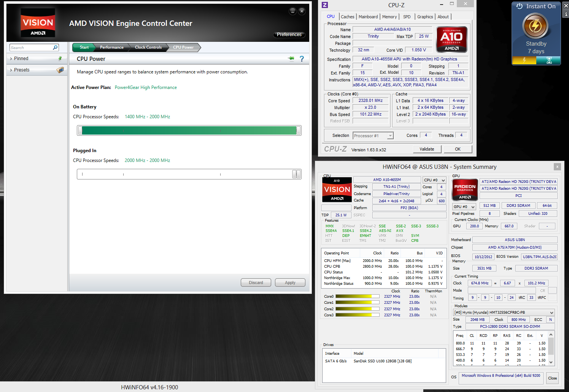Open the Hynix memory Modules dropdown
Viewport: 569px width, 392px height.
click(x=504, y=313)
